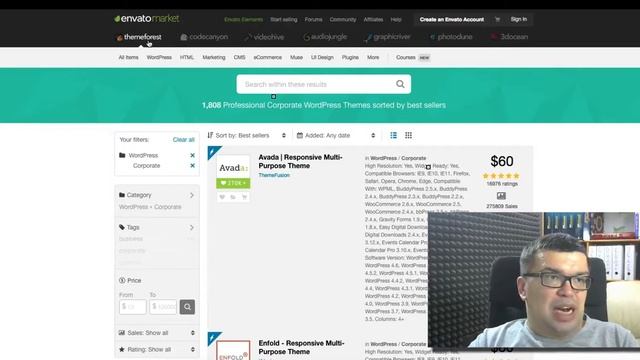The width and height of the screenshot is (640, 360).
Task: Click Avada $60 price
Action: point(502,161)
